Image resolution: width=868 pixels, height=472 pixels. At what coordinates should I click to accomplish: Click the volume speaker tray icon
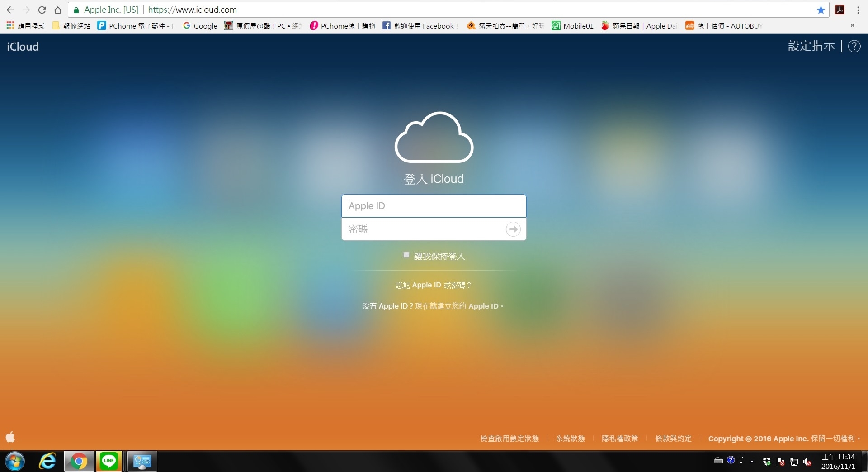(807, 462)
